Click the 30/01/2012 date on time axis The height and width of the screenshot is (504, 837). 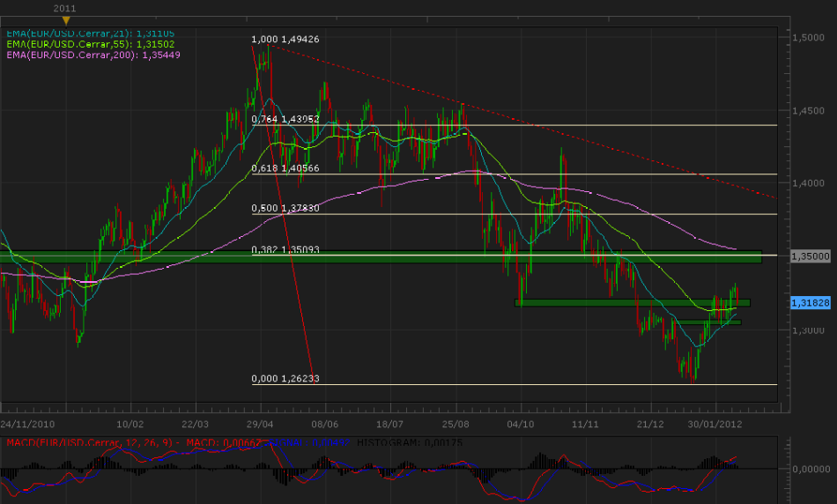coord(715,423)
